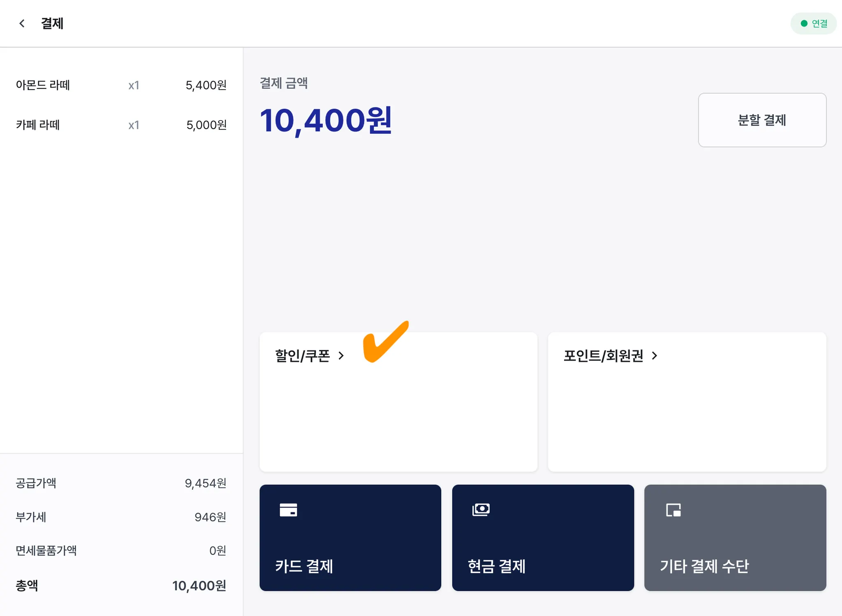Click the 총액 total row

(121, 586)
